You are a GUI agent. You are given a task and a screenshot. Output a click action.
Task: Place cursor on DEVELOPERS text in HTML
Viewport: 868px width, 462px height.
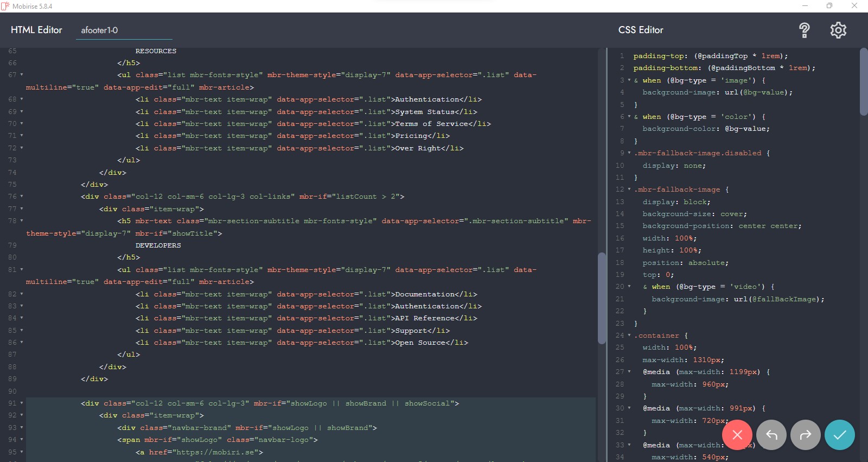click(158, 245)
